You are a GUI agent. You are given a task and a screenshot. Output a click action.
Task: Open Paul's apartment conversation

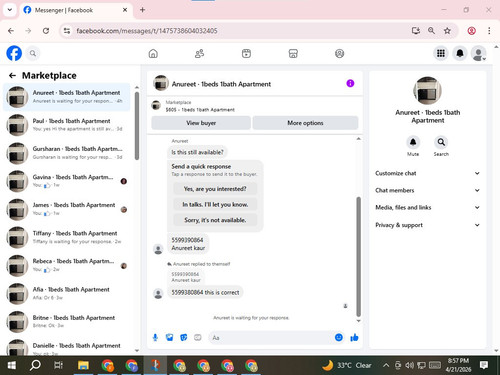tap(67, 125)
